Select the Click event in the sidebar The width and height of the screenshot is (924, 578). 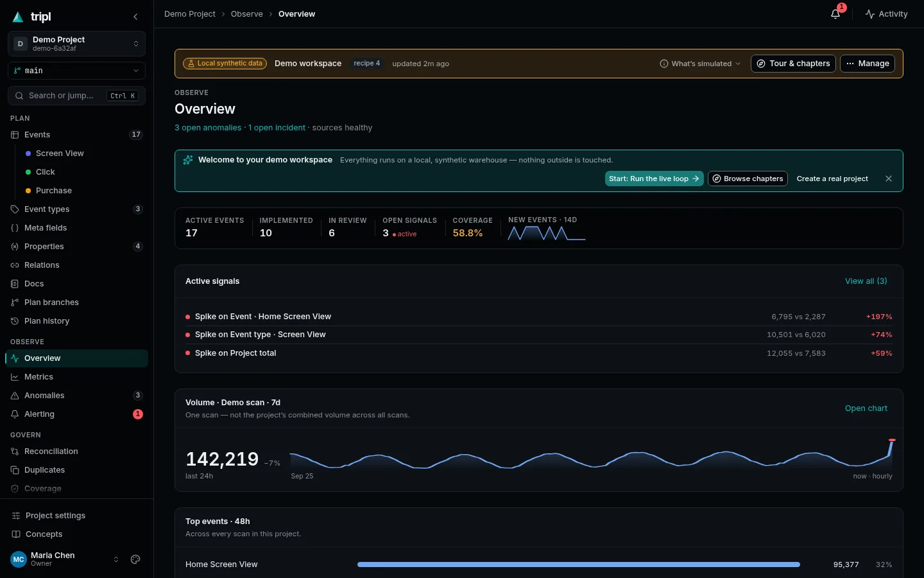[83, 172]
